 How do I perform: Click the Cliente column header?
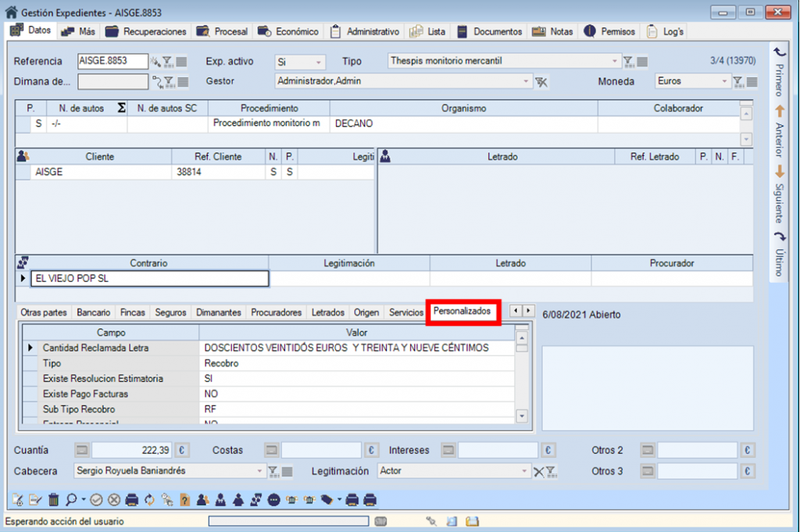[99, 157]
